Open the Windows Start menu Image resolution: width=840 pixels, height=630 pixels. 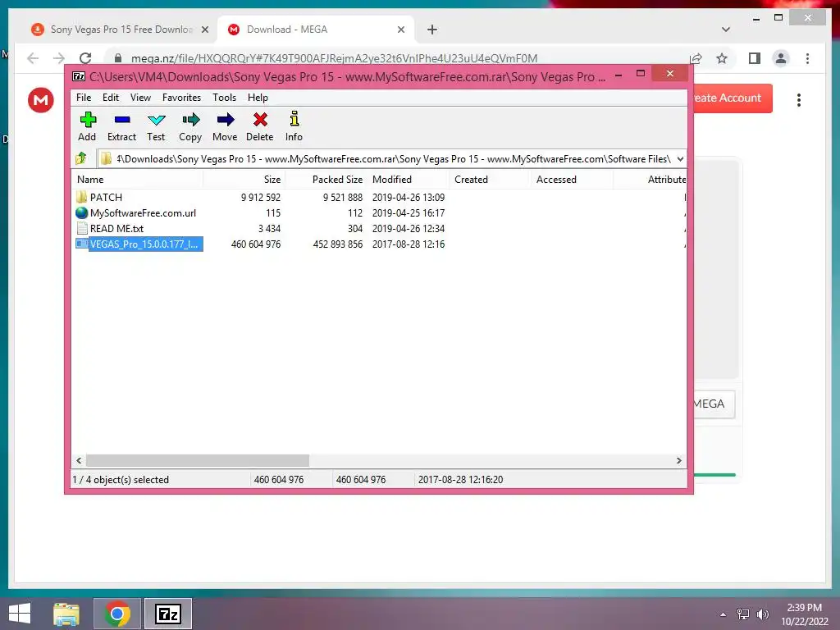click(x=20, y=614)
